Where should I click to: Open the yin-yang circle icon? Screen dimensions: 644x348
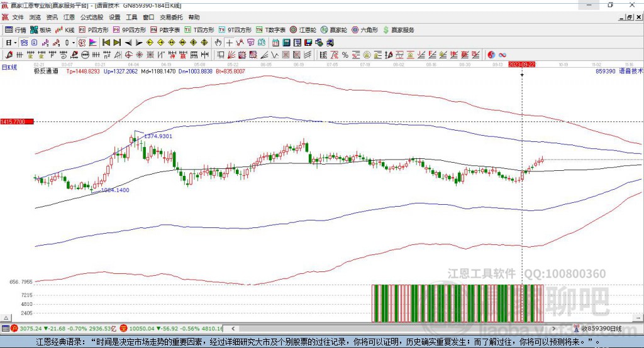[x=491, y=55]
